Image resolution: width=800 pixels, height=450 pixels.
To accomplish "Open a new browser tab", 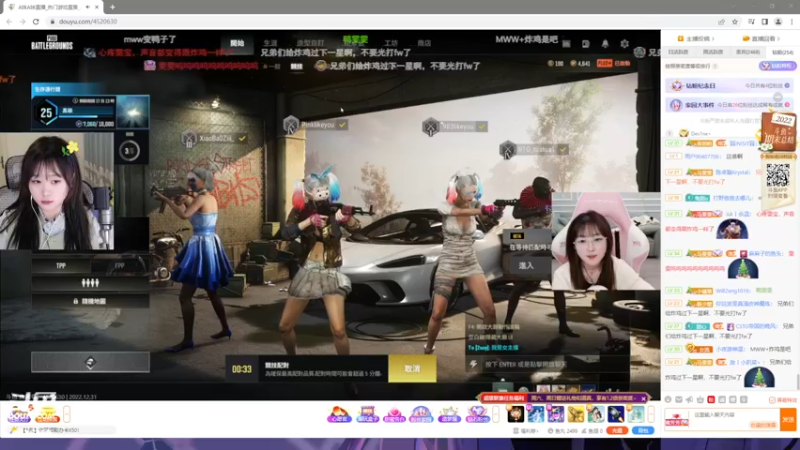I will [112, 7].
